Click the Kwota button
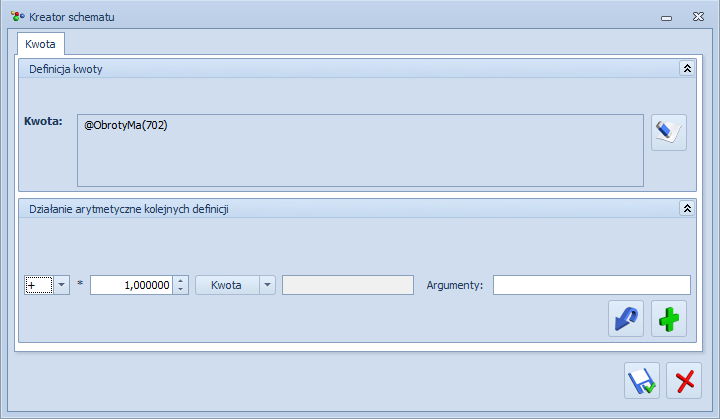 [x=227, y=285]
